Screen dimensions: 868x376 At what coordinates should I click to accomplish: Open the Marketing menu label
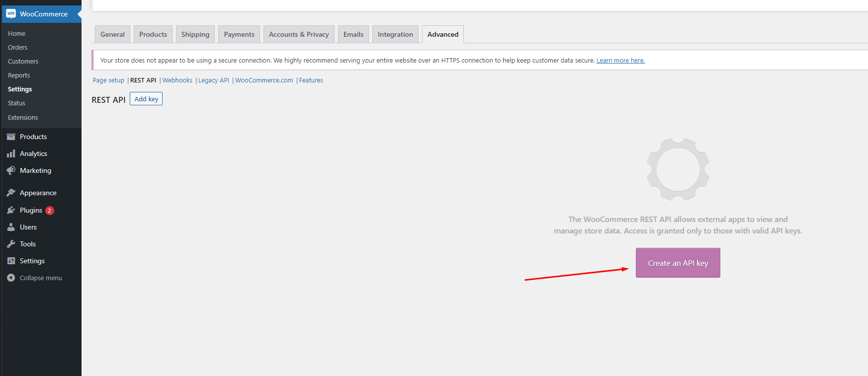35,170
